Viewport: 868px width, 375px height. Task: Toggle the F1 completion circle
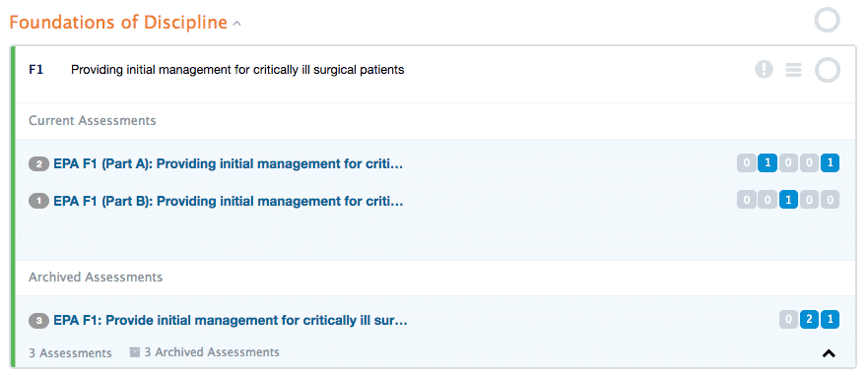828,70
